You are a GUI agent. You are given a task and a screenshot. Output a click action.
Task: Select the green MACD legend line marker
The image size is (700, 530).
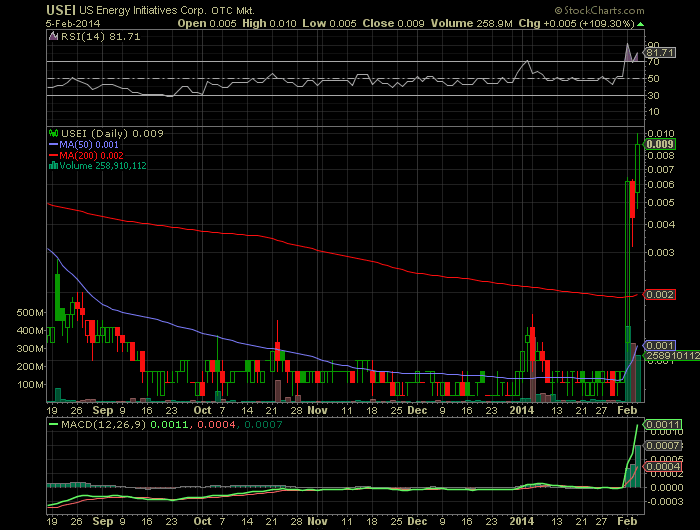[54, 424]
